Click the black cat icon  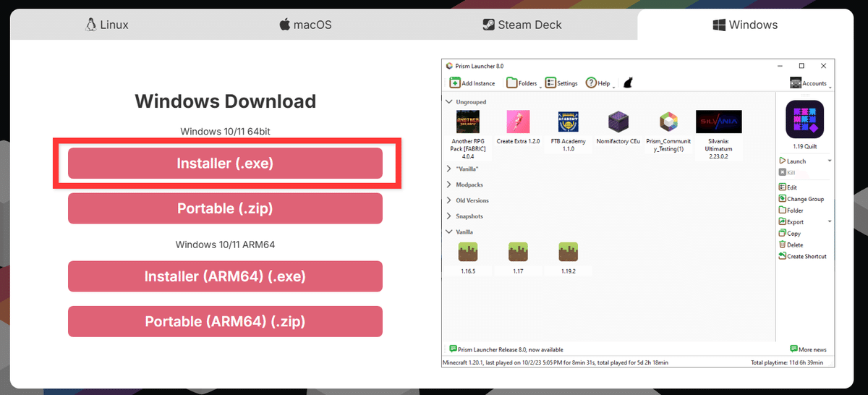628,83
